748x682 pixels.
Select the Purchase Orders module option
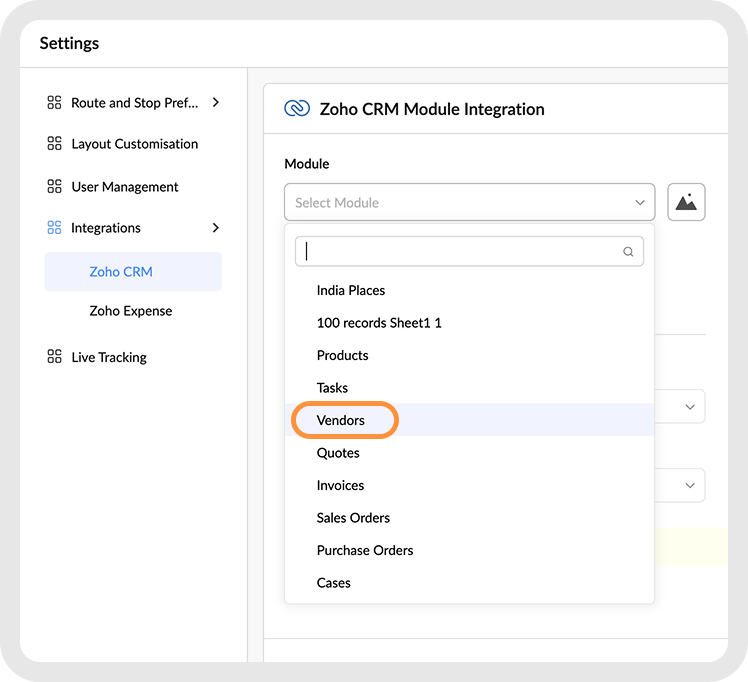(x=365, y=551)
